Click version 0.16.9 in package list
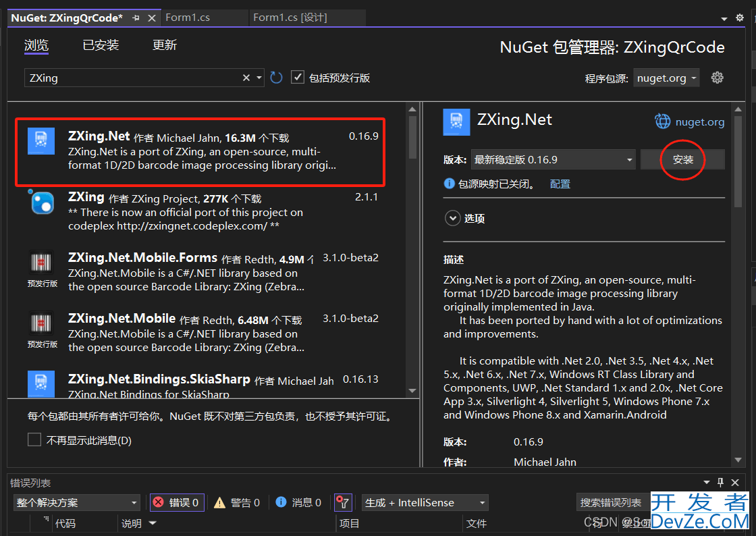The width and height of the screenshot is (756, 536). pos(364,136)
